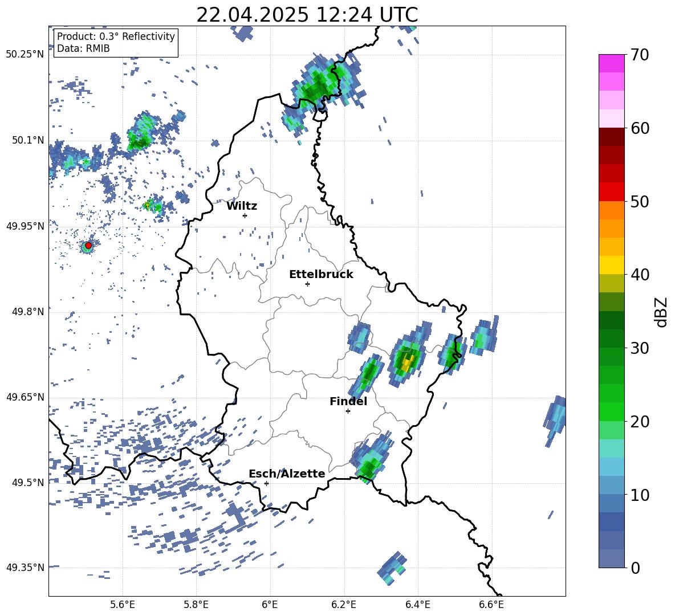Viewport: 675px width, 616px height.
Task: Click the 0 tick on colorbar
Action: tap(635, 568)
